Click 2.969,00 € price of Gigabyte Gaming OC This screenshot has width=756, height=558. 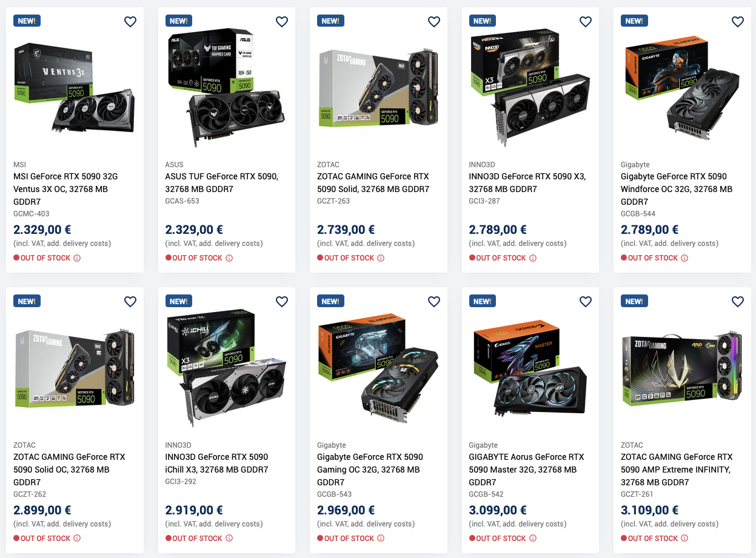[346, 510]
